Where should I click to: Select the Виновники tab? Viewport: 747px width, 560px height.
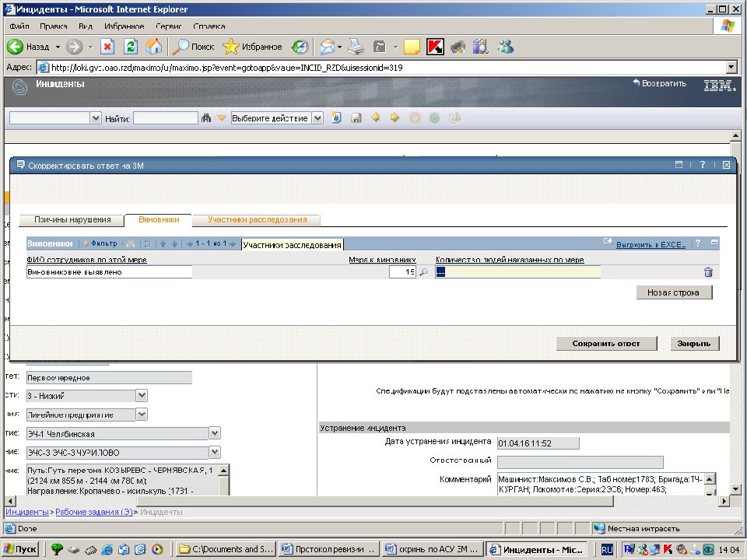[x=159, y=219]
